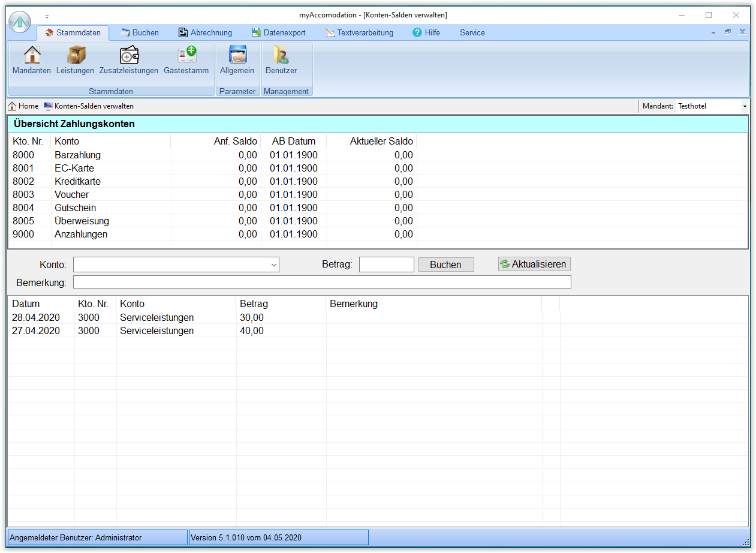756x553 pixels.
Task: Select the Datenexport ribbon tab
Action: click(279, 33)
